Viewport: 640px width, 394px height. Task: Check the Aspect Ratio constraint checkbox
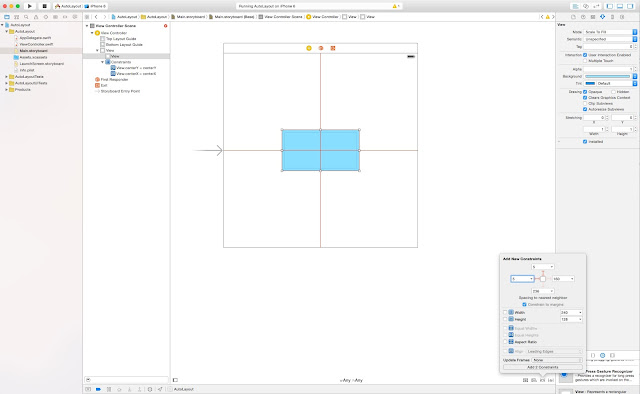(x=505, y=342)
